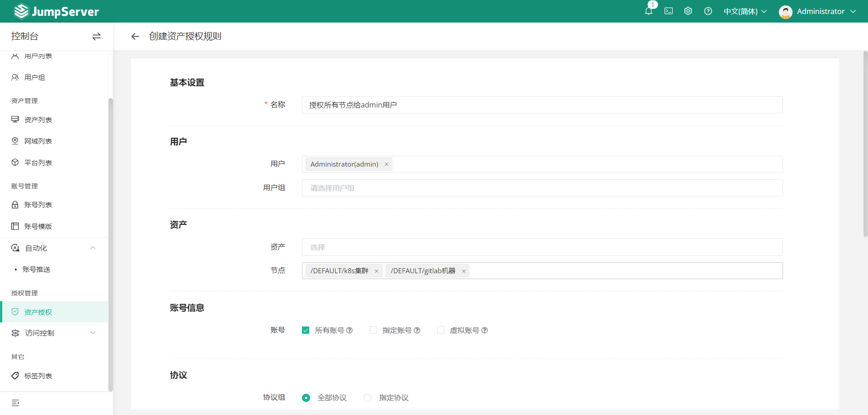Click the 访问控制 icon
Viewport: 868px width, 415px height.
15,333
